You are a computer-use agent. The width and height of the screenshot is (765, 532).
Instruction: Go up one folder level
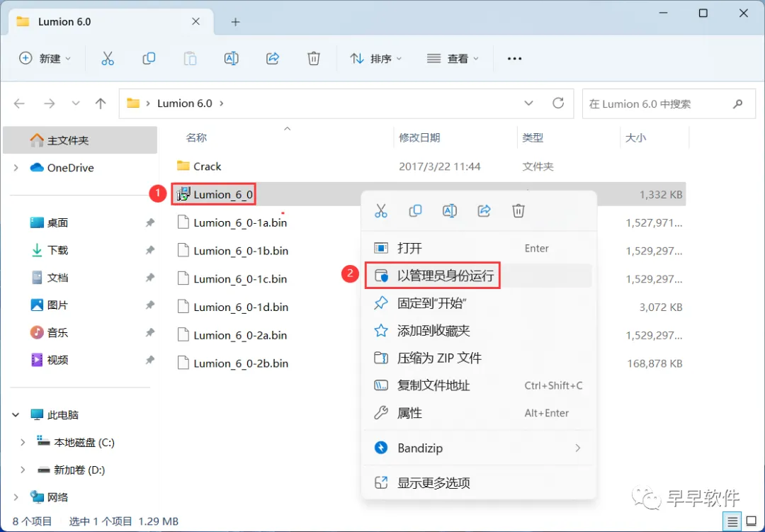pyautogui.click(x=101, y=103)
